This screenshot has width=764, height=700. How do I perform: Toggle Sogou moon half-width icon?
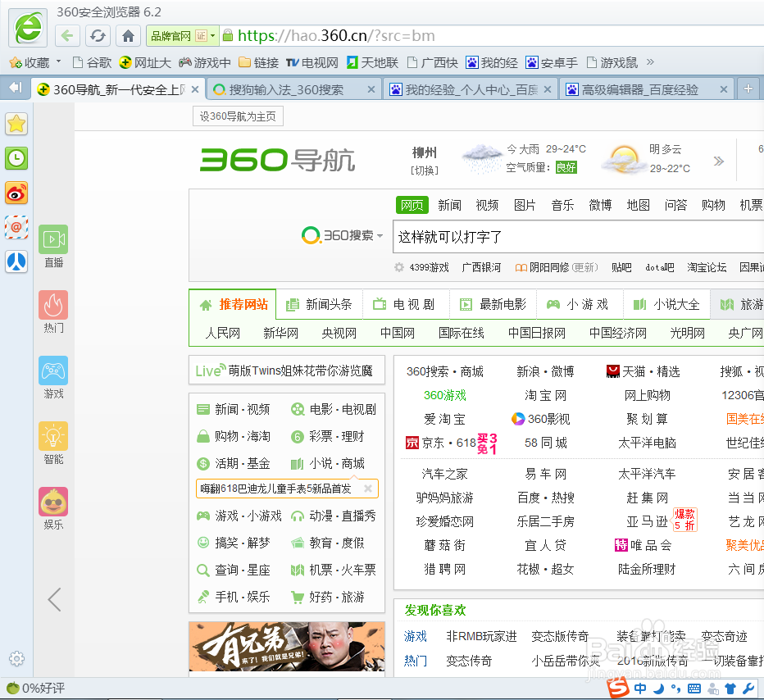(658, 689)
